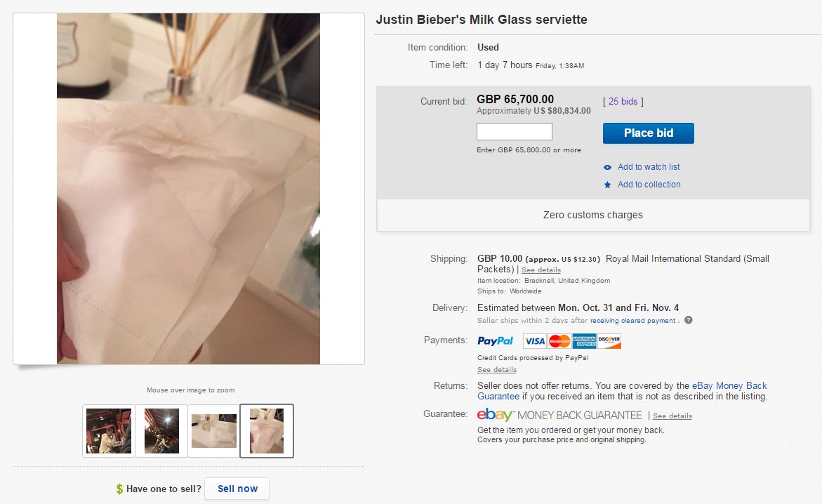822x504 pixels.
Task: Select the third thumbnail of folded serviette
Action: [214, 431]
